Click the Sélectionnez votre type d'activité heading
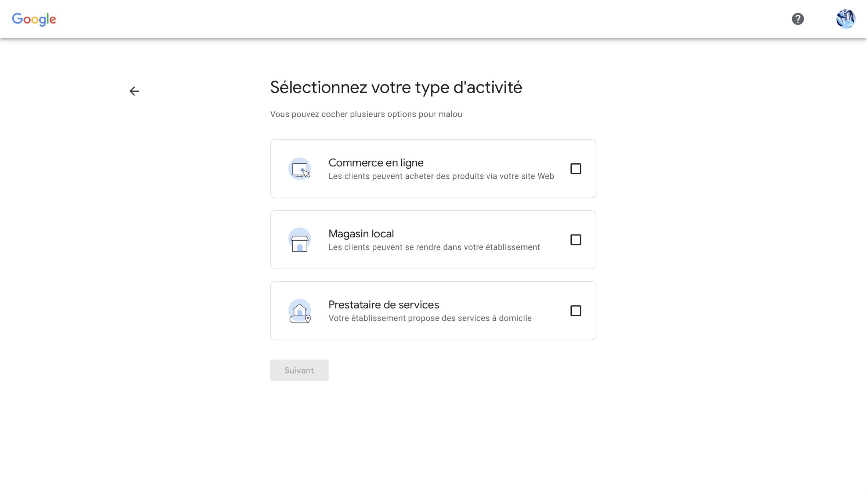Image resolution: width=868 pixels, height=496 pixels. (396, 87)
